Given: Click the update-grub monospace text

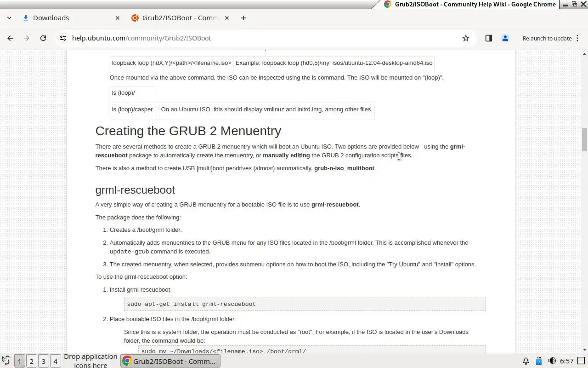Looking at the screenshot, I should (x=129, y=252).
